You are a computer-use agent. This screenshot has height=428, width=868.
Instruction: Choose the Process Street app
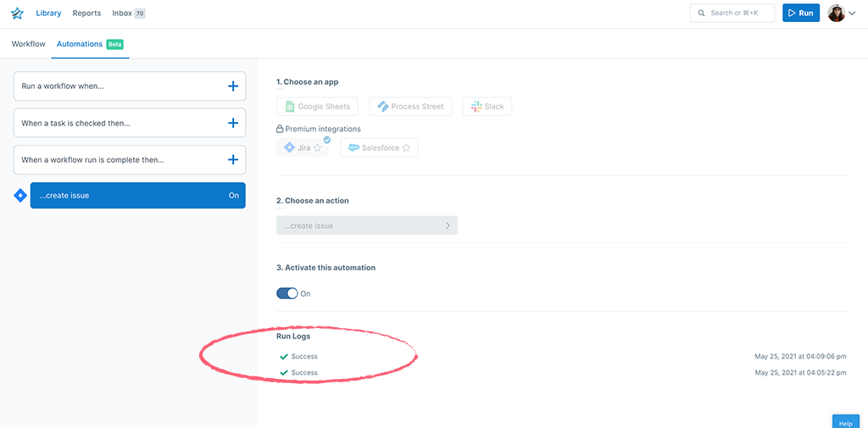pos(410,106)
